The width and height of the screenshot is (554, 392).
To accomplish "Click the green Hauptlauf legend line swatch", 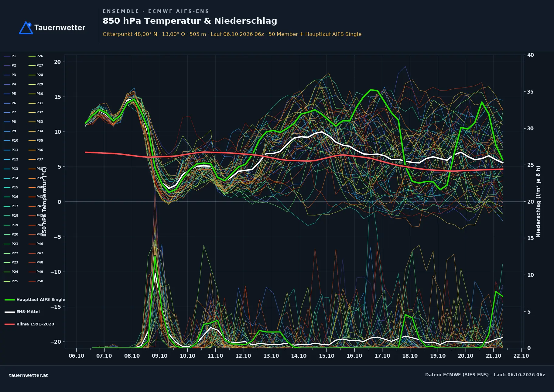I will pos(10,300).
